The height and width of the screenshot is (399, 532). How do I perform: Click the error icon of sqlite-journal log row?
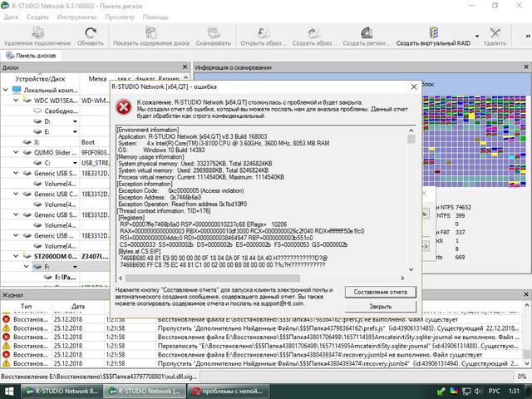[6, 337]
